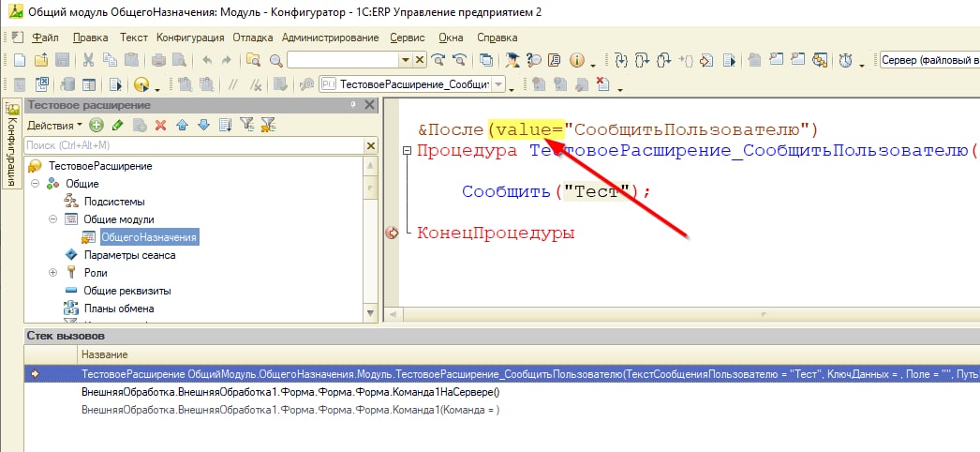Click the Server debug target field

click(928, 60)
